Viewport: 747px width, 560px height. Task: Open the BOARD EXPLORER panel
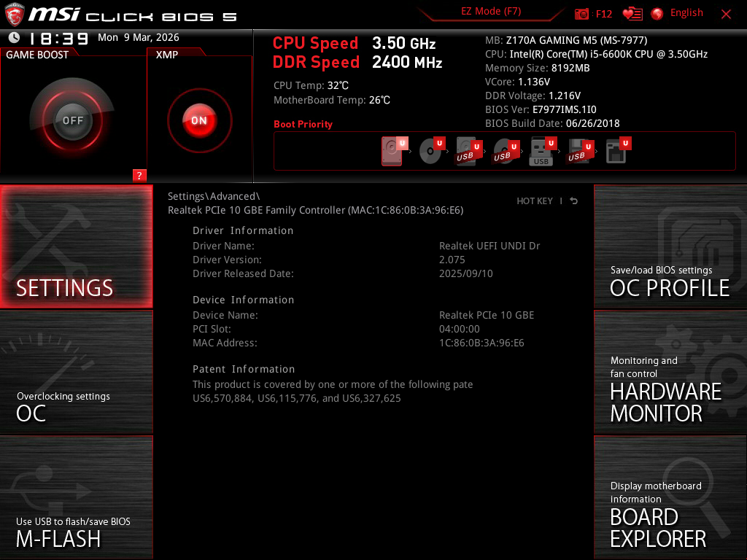670,497
